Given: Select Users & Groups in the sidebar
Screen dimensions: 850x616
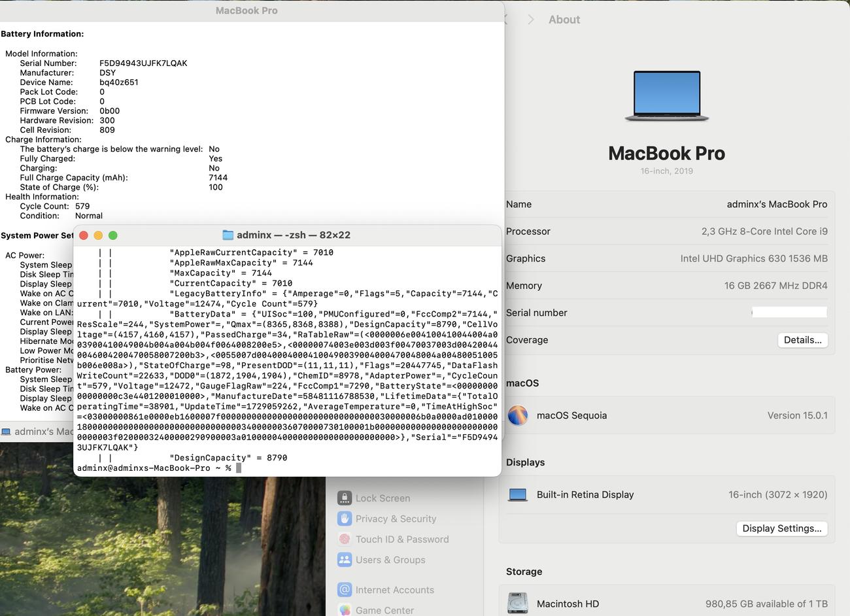Looking at the screenshot, I should (390, 560).
